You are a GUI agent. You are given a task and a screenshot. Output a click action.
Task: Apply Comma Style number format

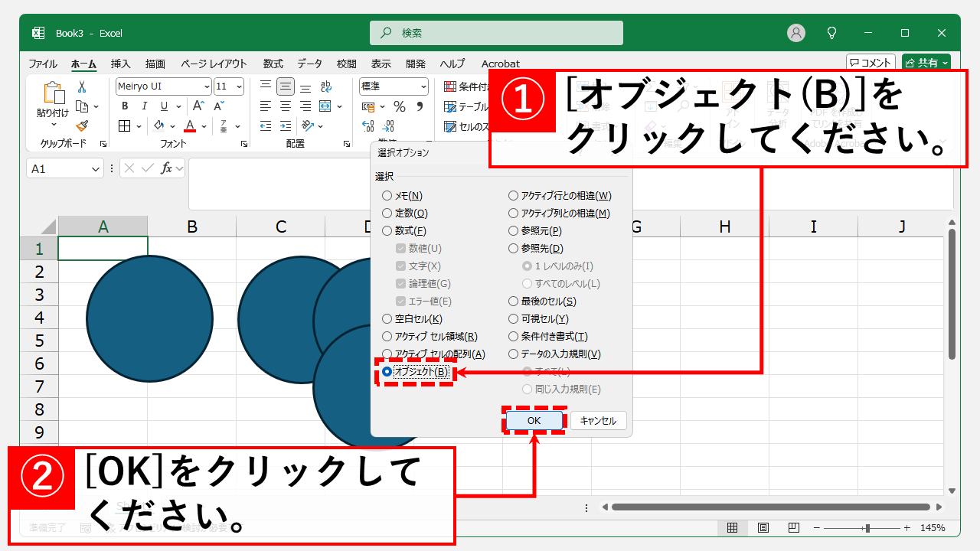click(420, 106)
